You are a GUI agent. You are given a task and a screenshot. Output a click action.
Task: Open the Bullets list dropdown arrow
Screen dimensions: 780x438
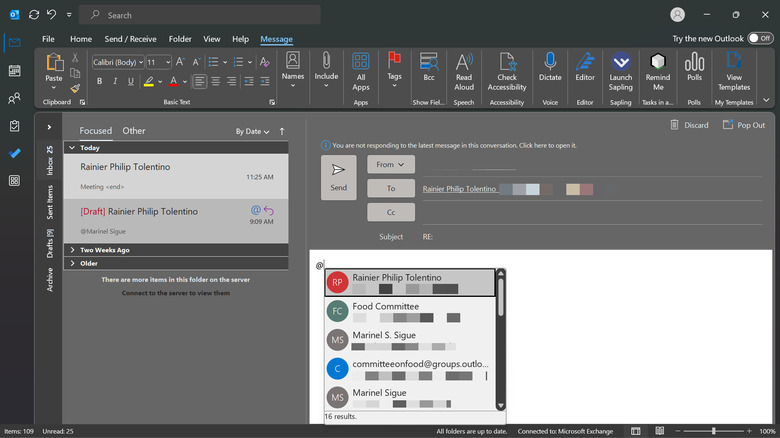coord(225,62)
